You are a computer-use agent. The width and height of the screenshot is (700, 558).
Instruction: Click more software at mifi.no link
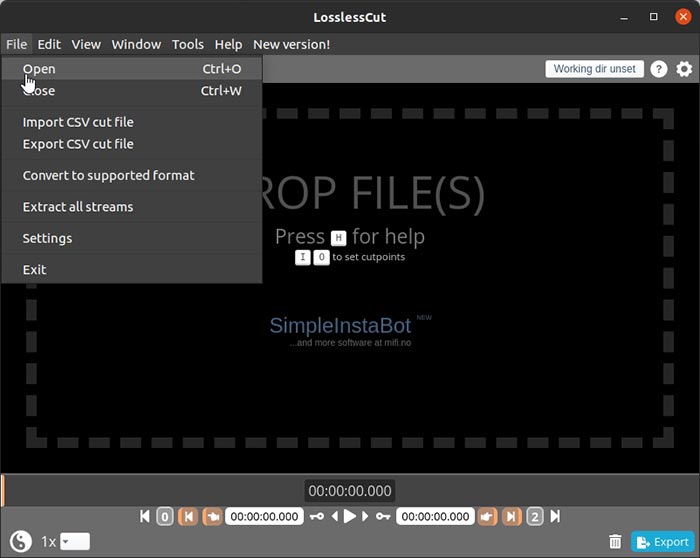[350, 343]
